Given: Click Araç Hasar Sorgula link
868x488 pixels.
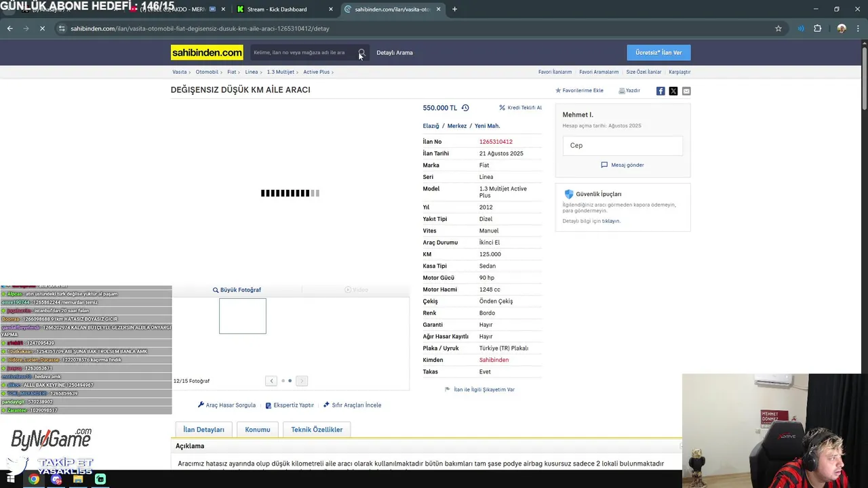Looking at the screenshot, I should [x=226, y=405].
